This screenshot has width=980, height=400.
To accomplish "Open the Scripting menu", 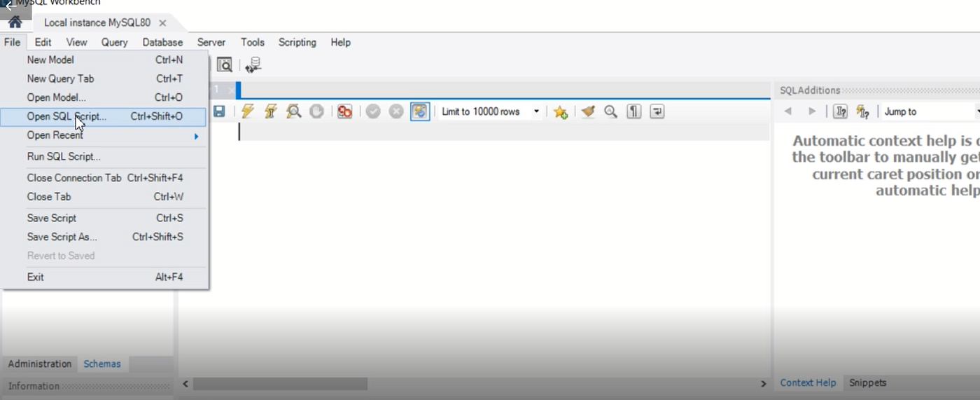I will [x=297, y=42].
